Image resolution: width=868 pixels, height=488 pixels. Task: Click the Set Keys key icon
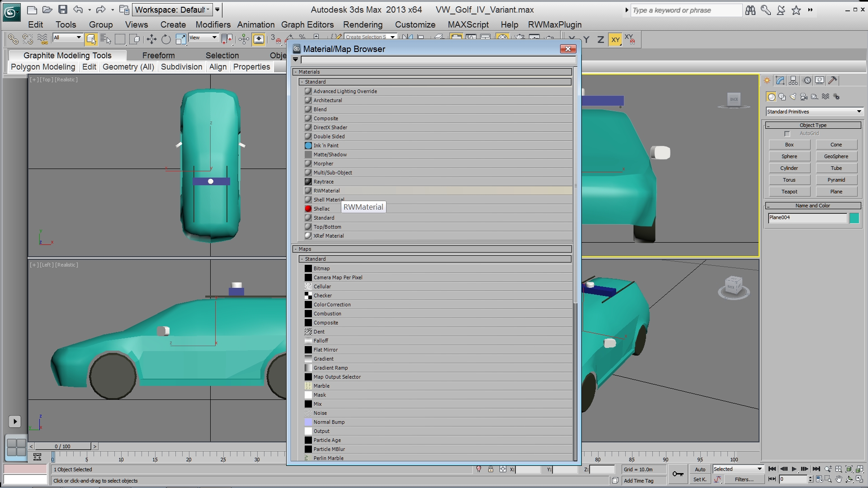pyautogui.click(x=678, y=474)
